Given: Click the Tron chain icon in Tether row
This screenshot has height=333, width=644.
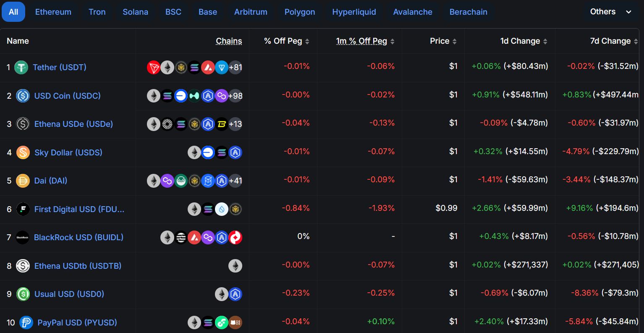Looking at the screenshot, I should click(x=154, y=67).
